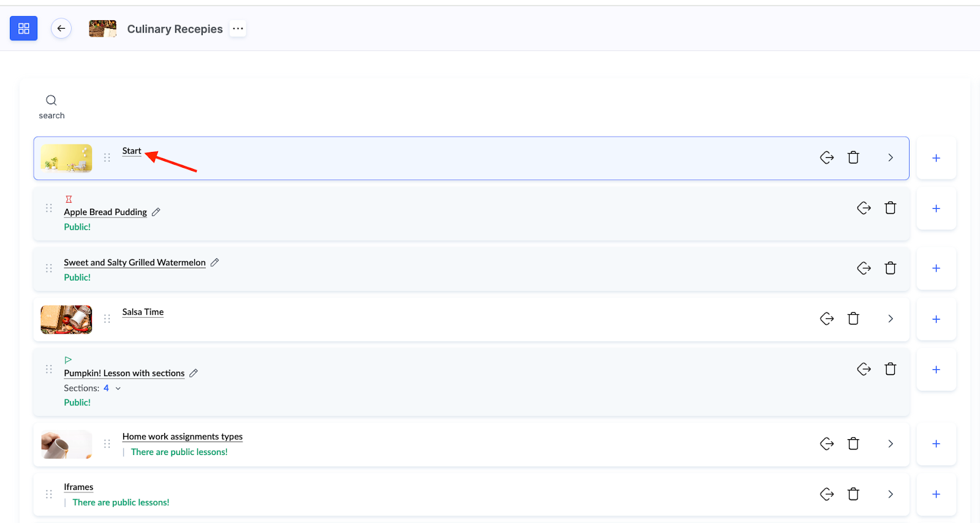
Task: Open Apple Bread Pudding lesson link
Action: 105,212
